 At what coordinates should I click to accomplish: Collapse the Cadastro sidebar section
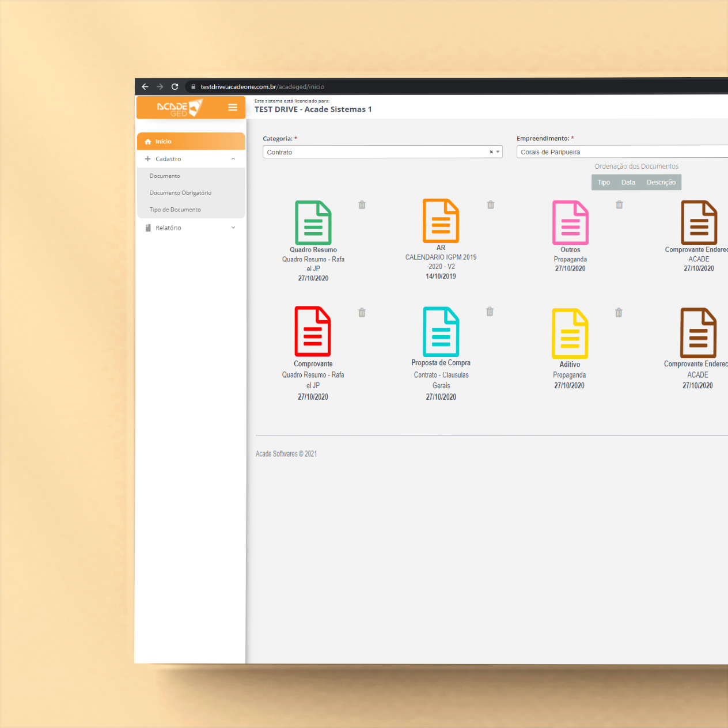click(x=233, y=159)
